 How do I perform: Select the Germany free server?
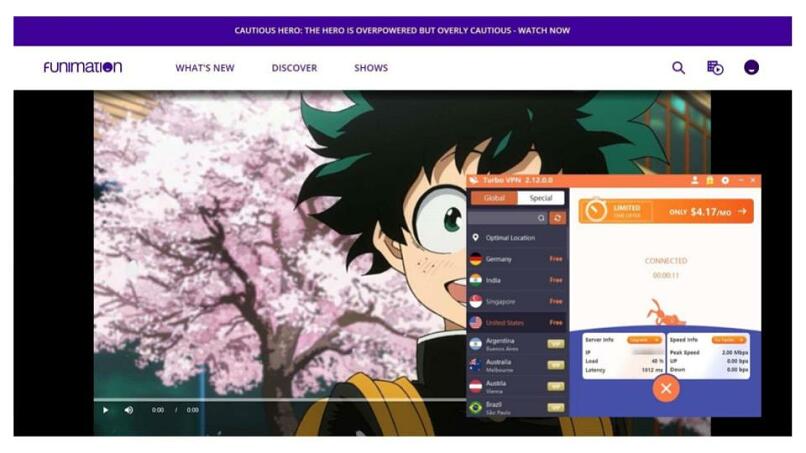517,259
